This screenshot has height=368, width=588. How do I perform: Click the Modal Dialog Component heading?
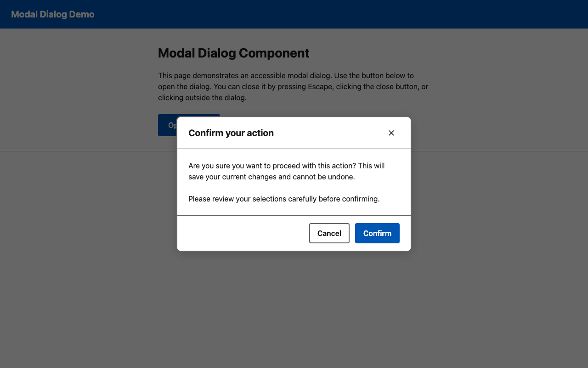[233, 53]
